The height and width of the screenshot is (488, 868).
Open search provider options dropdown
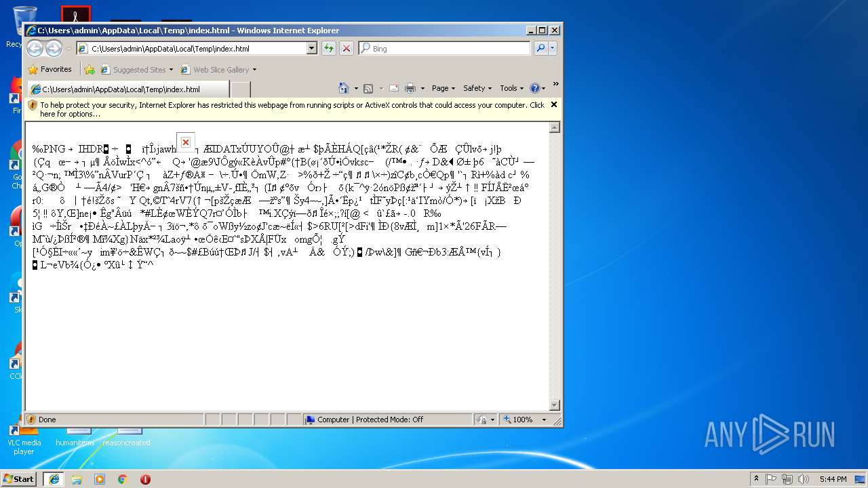pos(553,48)
